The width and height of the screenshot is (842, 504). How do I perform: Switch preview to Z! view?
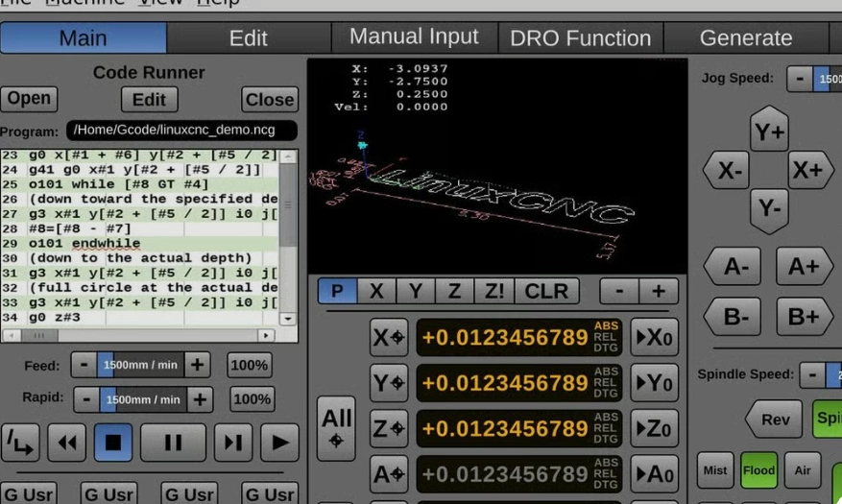(494, 291)
